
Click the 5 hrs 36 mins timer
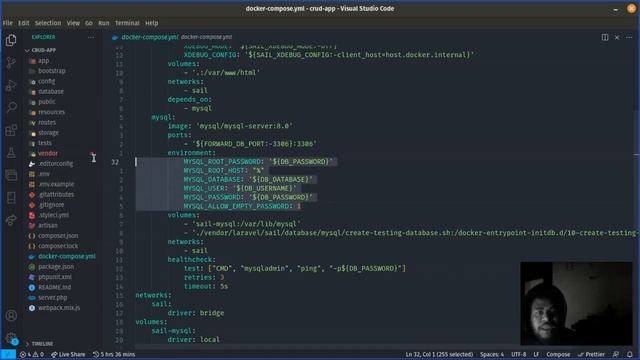click(114, 354)
